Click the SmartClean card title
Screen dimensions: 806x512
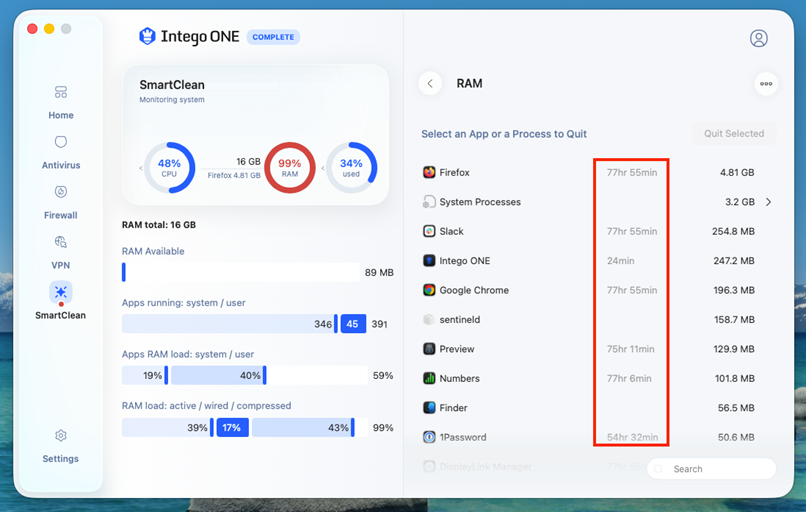pos(172,85)
